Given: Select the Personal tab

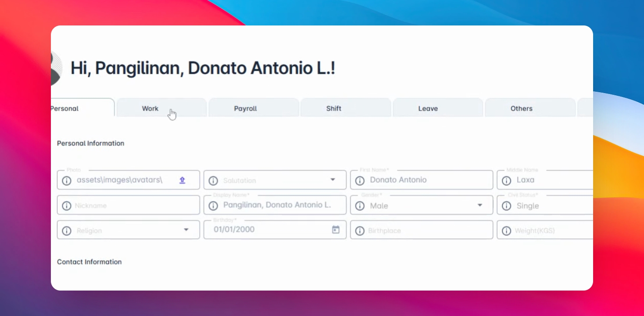Looking at the screenshot, I should pyautogui.click(x=82, y=108).
